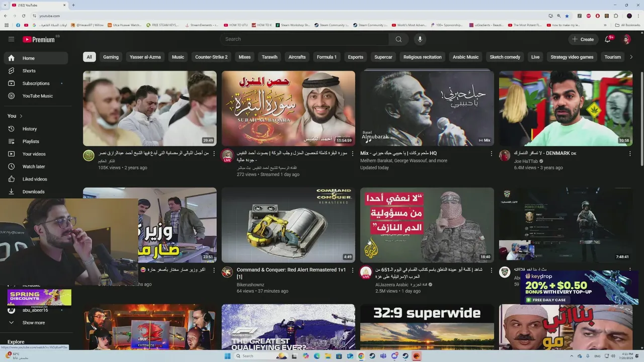Open Your videos in the sidebar

35,154
